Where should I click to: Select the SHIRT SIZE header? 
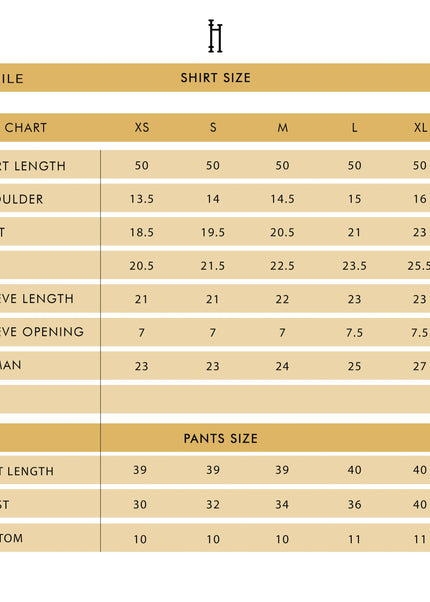point(215,78)
